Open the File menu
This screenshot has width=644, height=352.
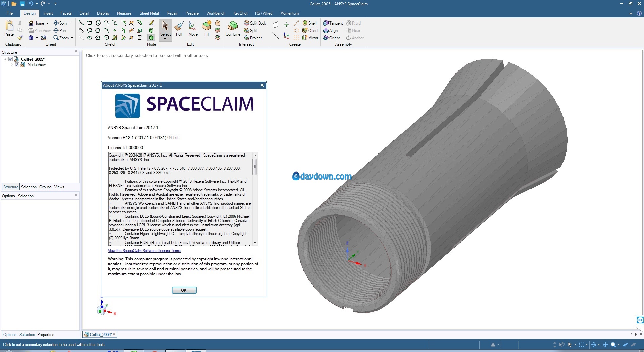tap(9, 13)
